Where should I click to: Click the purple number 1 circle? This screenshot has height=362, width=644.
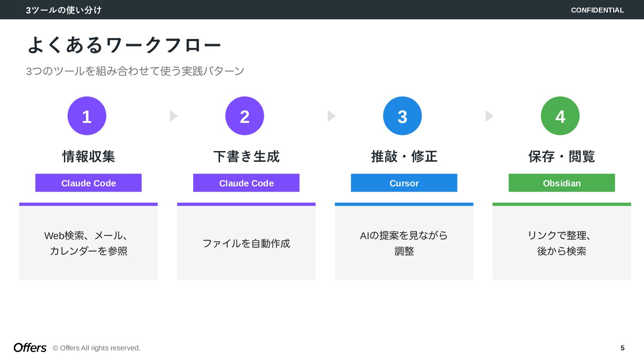point(87,116)
